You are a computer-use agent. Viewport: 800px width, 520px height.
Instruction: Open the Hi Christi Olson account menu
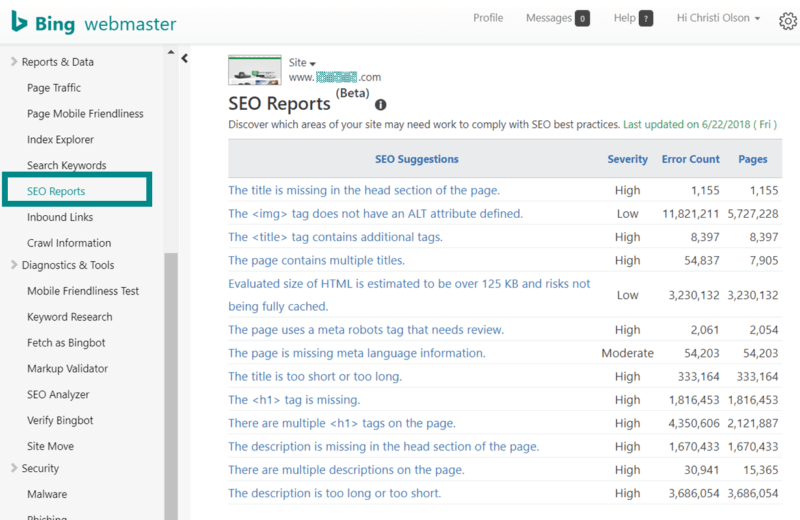point(718,18)
